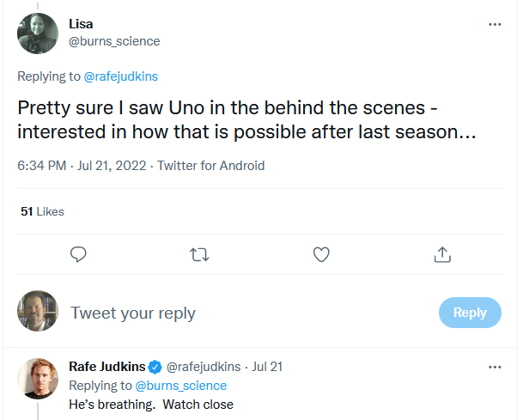Click the blue verified badge by Rafe Judkins
This screenshot has width=523, height=420.
(155, 367)
